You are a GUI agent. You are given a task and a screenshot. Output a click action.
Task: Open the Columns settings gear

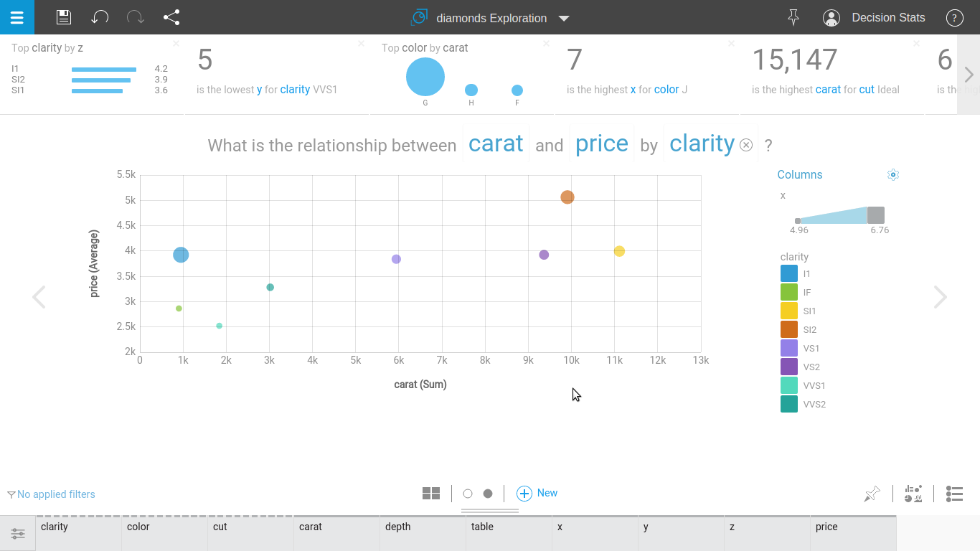pyautogui.click(x=892, y=174)
